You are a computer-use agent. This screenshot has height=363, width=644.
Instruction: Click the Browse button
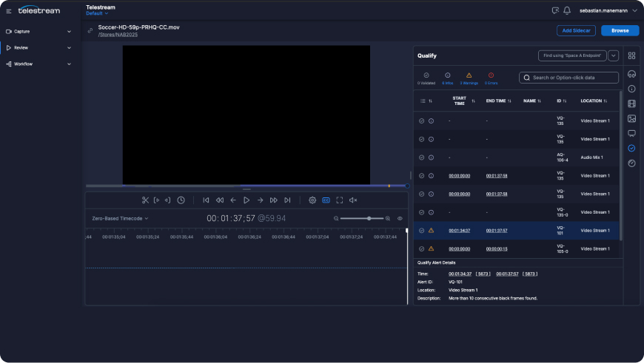click(620, 30)
